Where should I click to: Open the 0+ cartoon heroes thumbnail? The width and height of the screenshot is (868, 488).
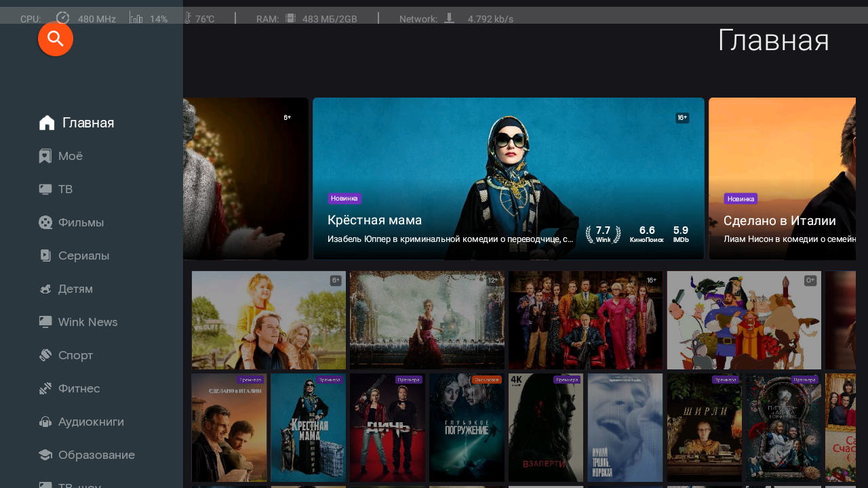click(744, 320)
